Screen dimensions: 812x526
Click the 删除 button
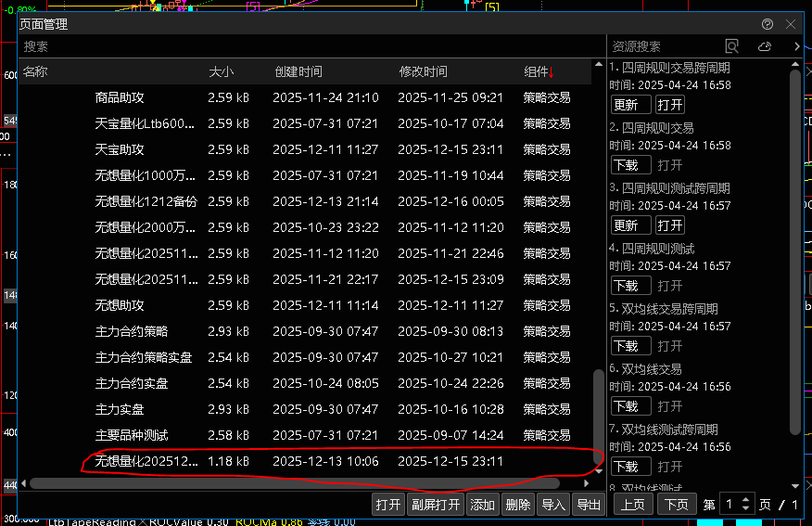click(x=517, y=505)
